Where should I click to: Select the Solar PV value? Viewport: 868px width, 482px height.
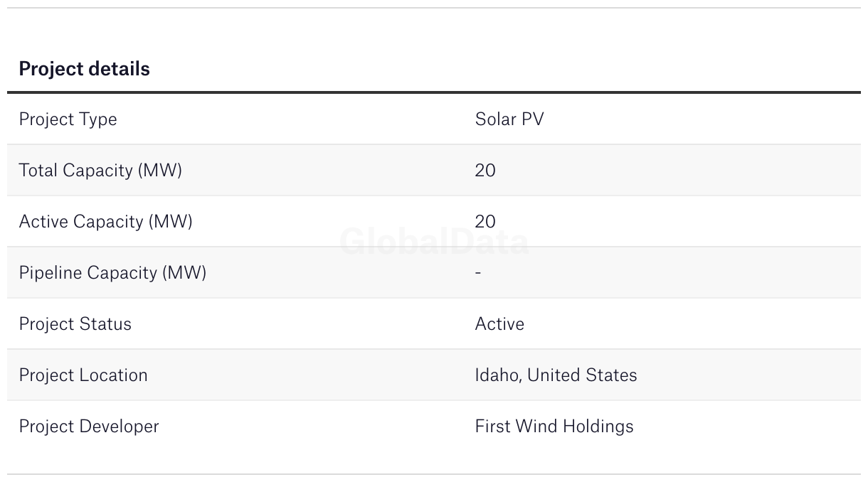[509, 119]
